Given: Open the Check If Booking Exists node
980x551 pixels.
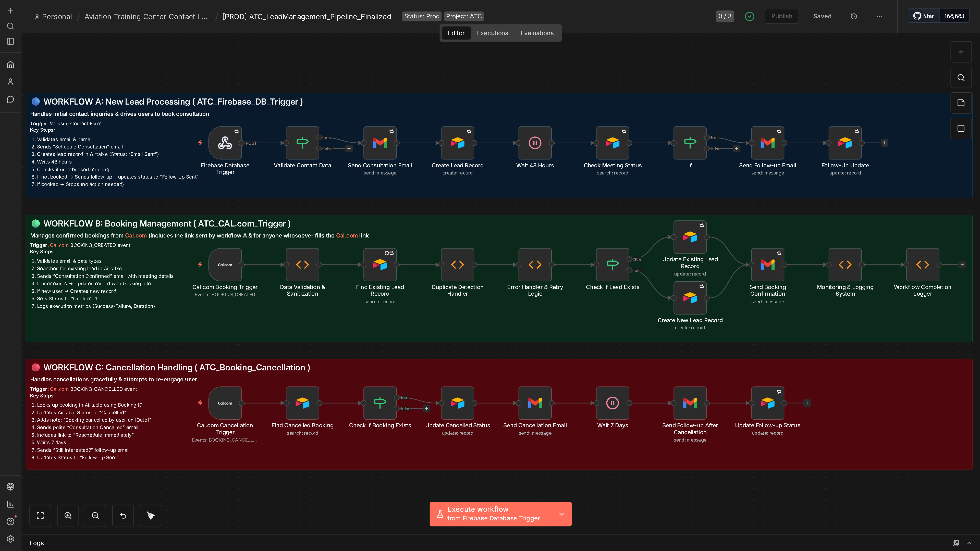Looking at the screenshot, I should click(x=380, y=403).
